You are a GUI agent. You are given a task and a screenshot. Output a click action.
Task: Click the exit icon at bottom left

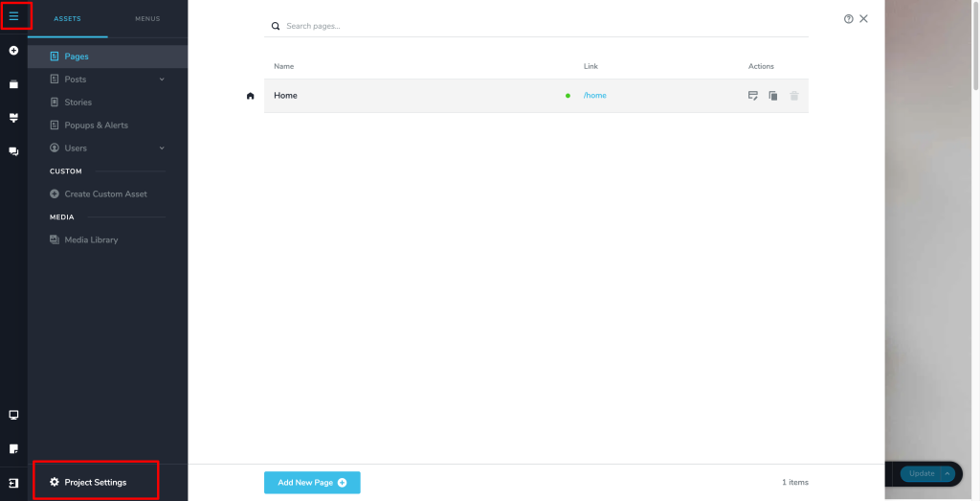point(13,483)
